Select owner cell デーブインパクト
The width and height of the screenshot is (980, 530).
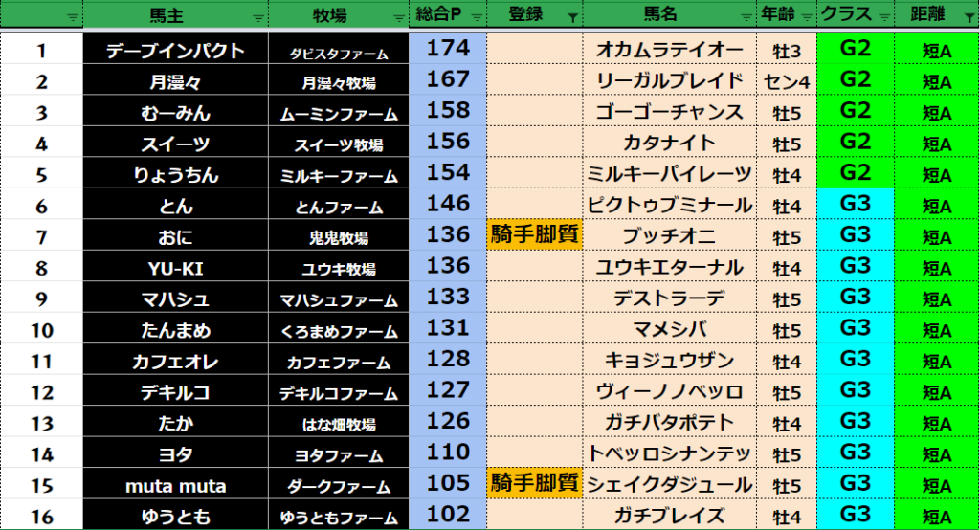176,51
